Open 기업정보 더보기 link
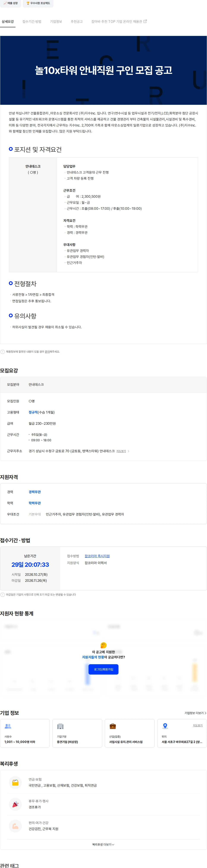 coord(195,713)
